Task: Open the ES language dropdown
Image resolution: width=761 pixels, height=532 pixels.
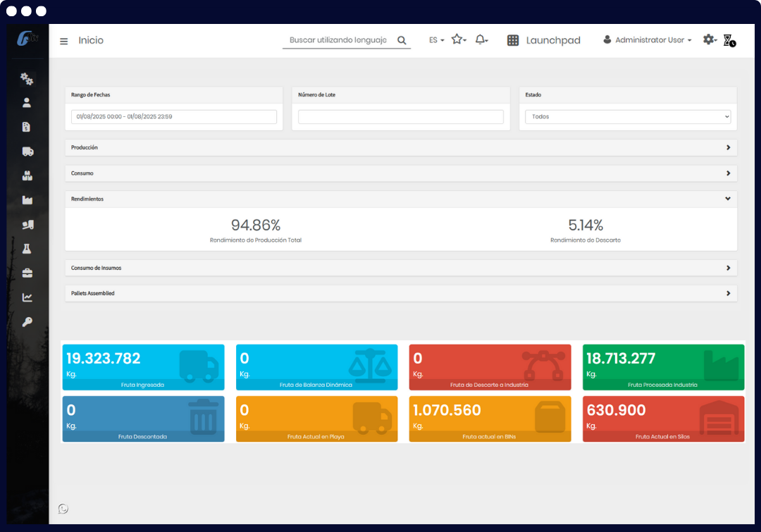Action: (436, 41)
